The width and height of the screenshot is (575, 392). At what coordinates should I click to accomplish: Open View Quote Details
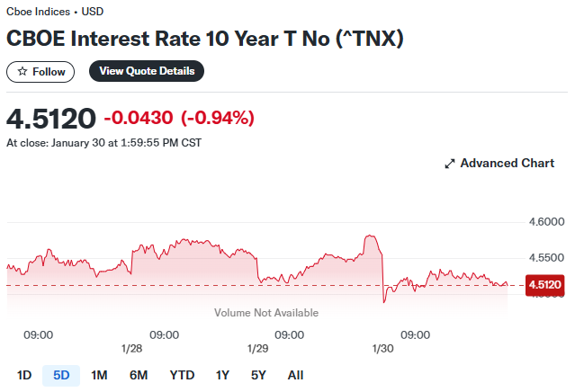147,72
